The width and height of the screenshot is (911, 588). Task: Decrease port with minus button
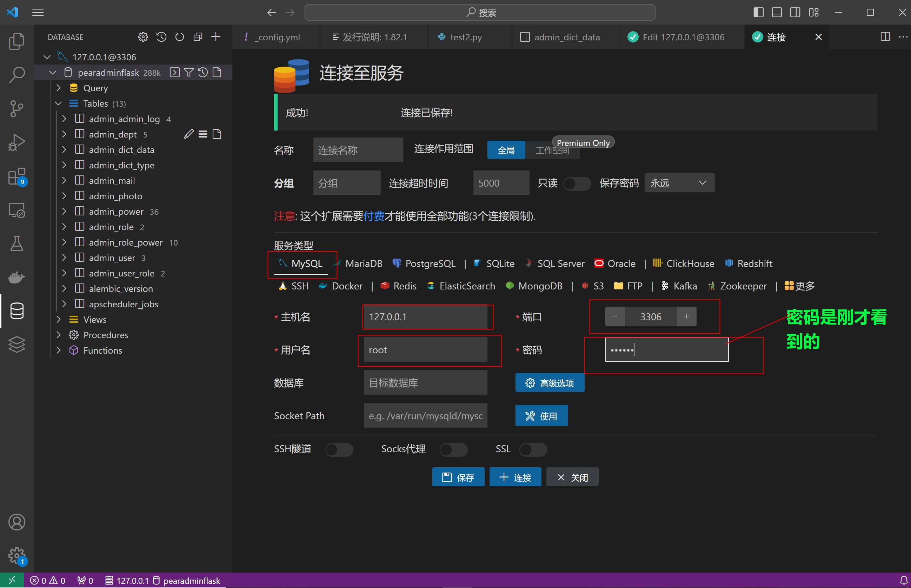click(x=615, y=317)
